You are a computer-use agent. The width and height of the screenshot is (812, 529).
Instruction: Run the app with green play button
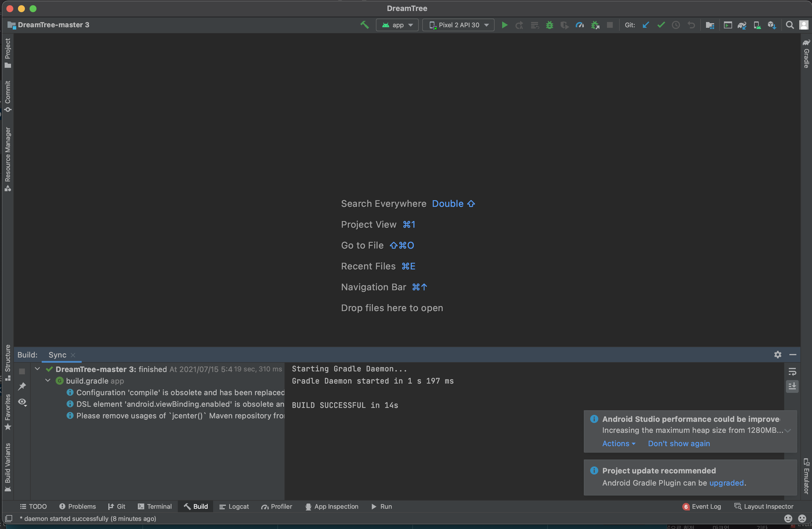click(x=504, y=25)
